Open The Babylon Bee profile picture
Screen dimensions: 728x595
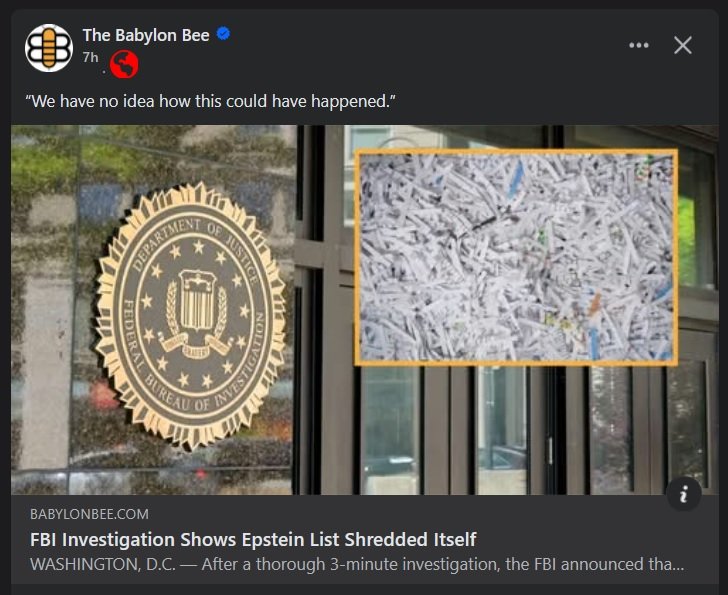point(49,48)
